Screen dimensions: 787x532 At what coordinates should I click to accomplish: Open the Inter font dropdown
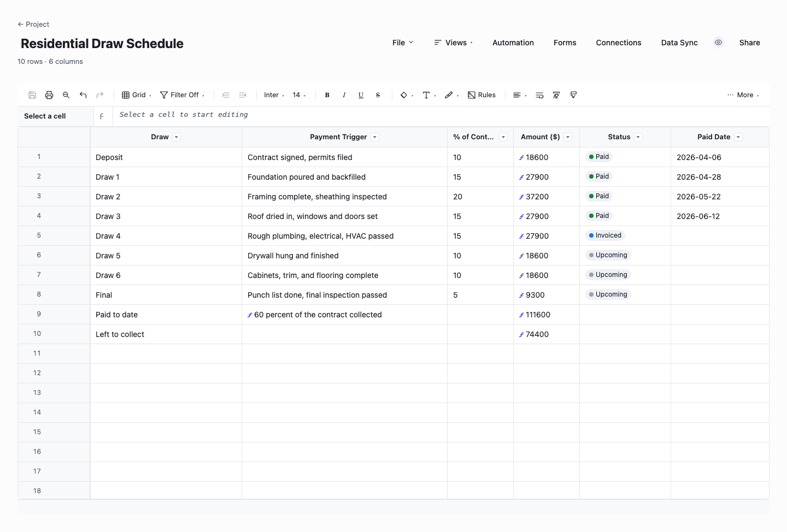click(274, 95)
